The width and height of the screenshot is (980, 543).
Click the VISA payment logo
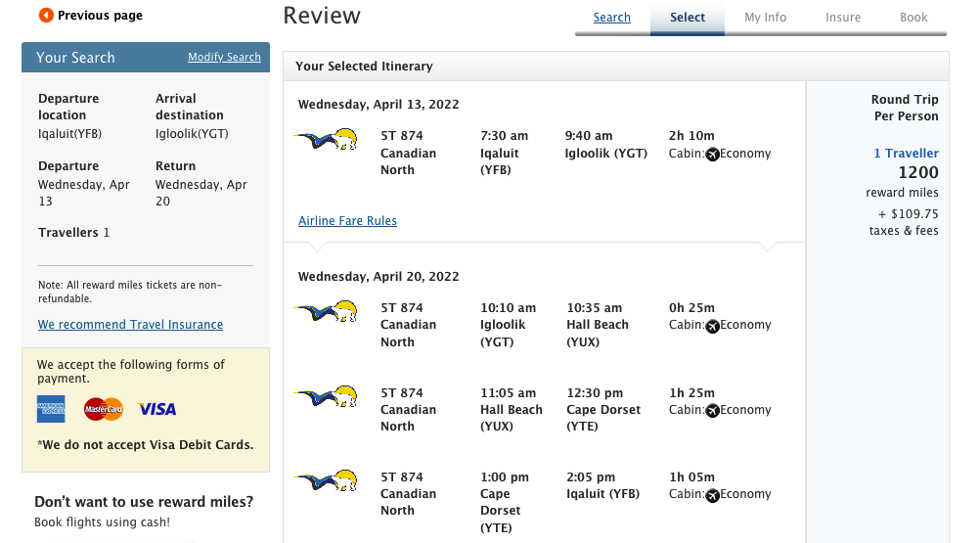(156, 409)
